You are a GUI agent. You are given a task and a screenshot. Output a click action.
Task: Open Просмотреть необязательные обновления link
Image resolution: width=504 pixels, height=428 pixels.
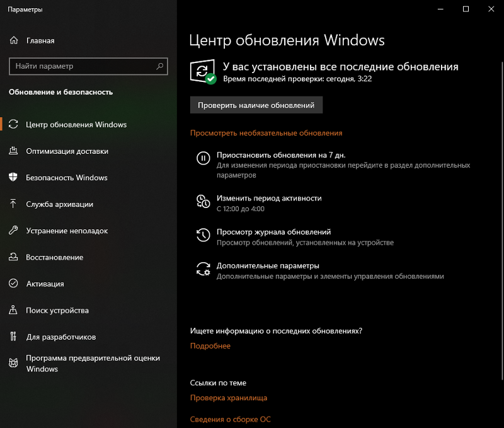click(x=266, y=133)
